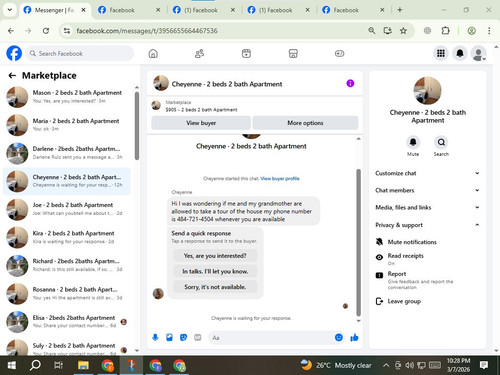
Task: Click the More options button
Action: coord(305,123)
